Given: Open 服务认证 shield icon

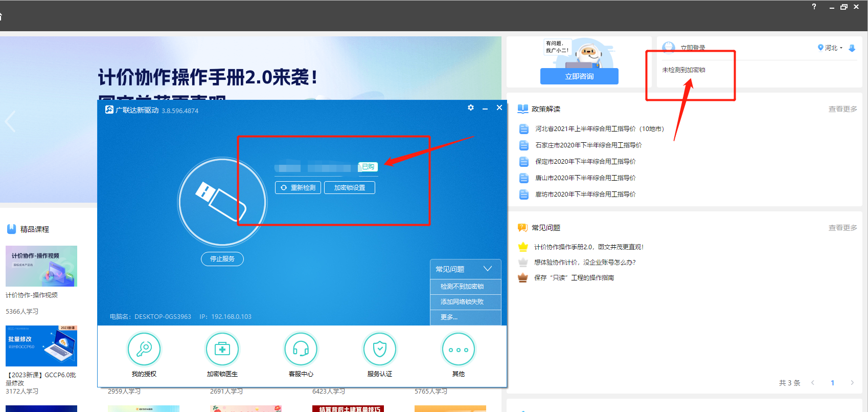Looking at the screenshot, I should 380,349.
